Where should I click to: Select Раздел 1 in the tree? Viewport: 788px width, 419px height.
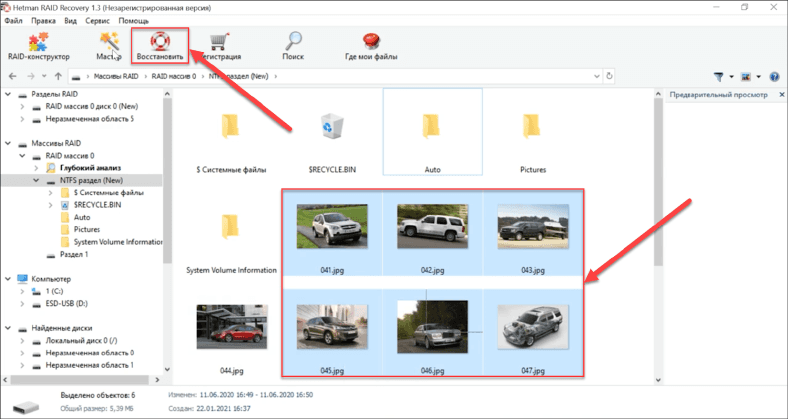coord(74,254)
